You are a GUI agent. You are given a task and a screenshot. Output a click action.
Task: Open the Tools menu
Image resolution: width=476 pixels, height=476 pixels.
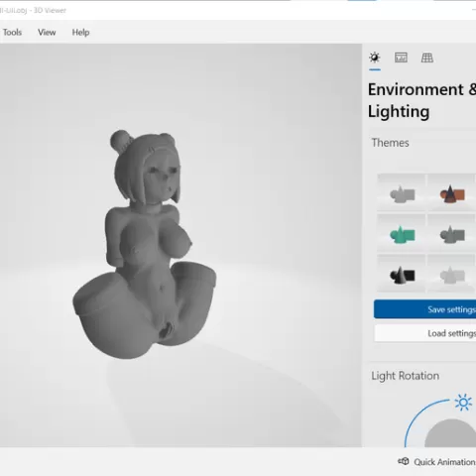point(12,33)
